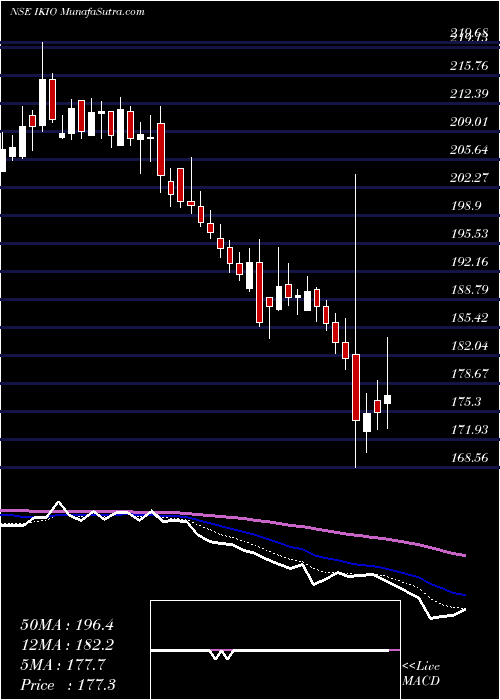The width and height of the screenshot is (500, 700).
Task: Click the NSE IKIO MunafaSutra.com title text
Action: tap(77, 12)
